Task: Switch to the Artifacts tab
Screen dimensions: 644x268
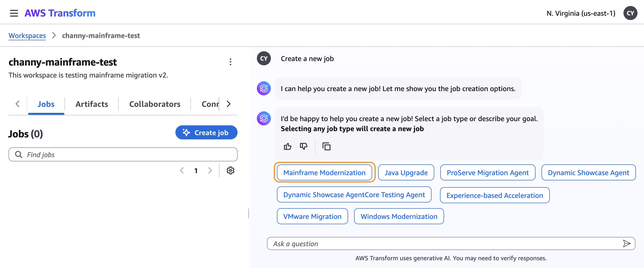Action: [x=92, y=104]
